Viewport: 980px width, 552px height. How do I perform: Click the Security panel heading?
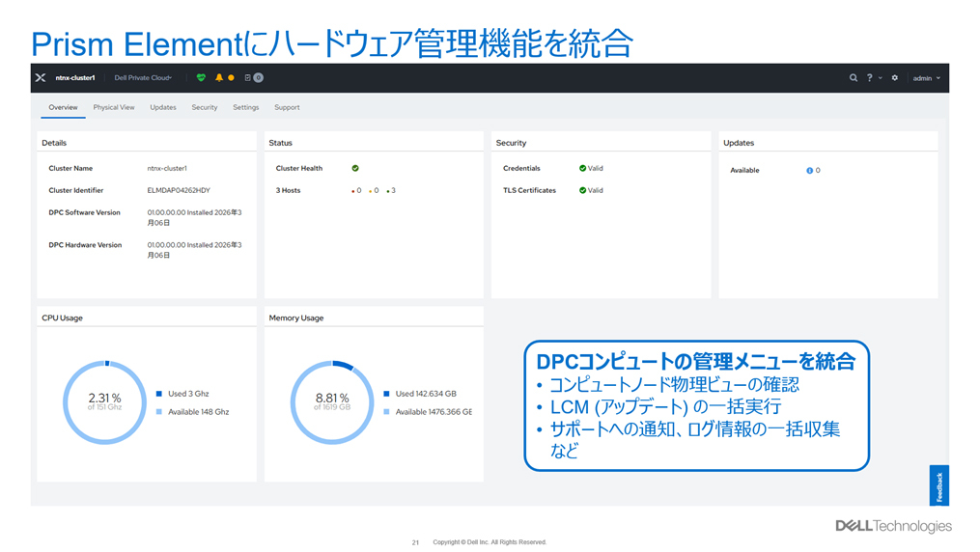[512, 143]
